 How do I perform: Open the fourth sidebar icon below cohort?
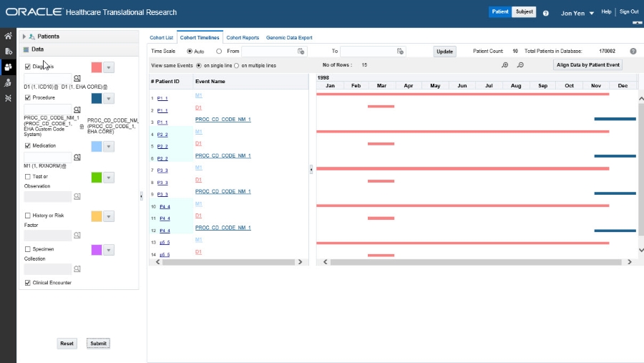coord(8,83)
